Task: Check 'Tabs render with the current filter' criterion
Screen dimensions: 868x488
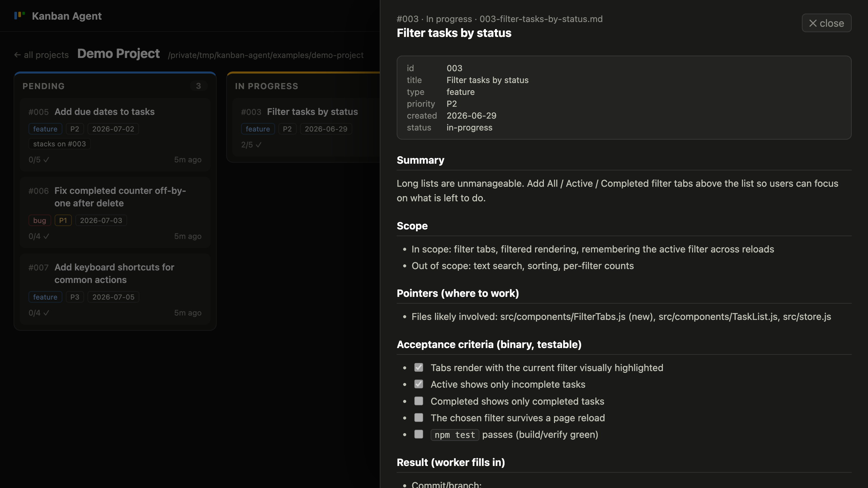Action: [419, 368]
